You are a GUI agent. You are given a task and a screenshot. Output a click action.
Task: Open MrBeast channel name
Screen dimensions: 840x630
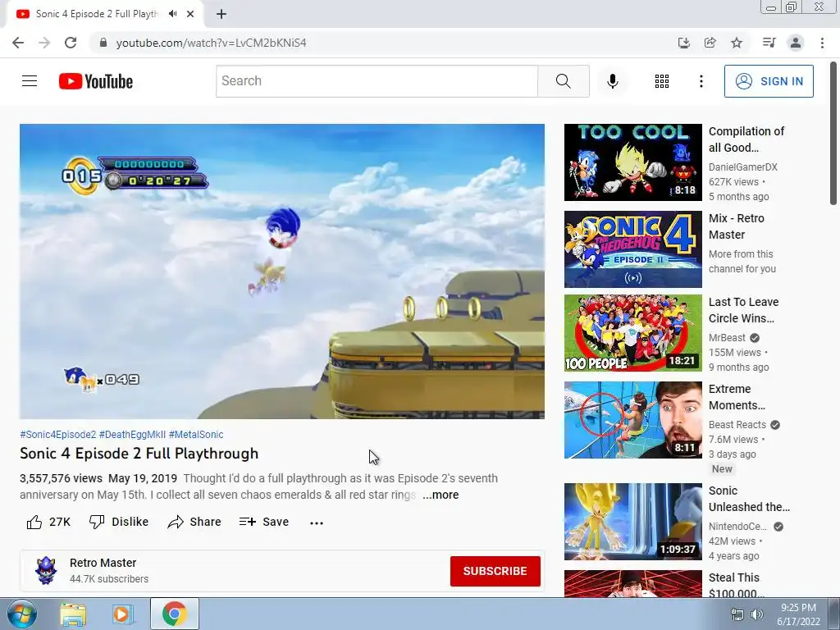[727, 337]
